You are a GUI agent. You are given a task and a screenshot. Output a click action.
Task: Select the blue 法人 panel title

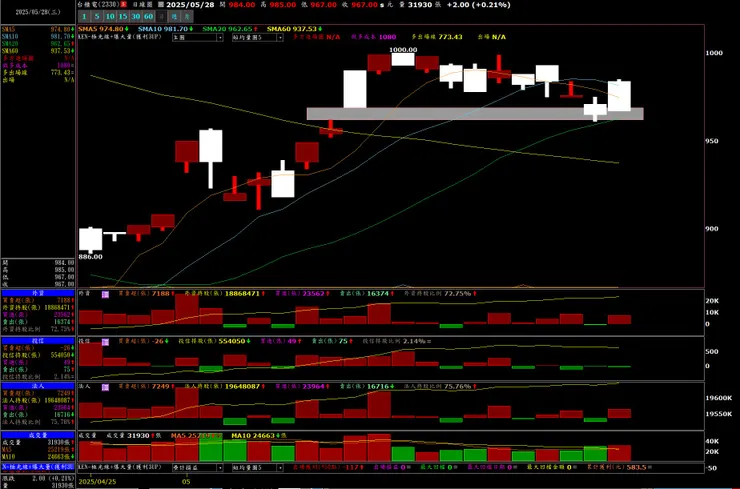click(x=38, y=386)
